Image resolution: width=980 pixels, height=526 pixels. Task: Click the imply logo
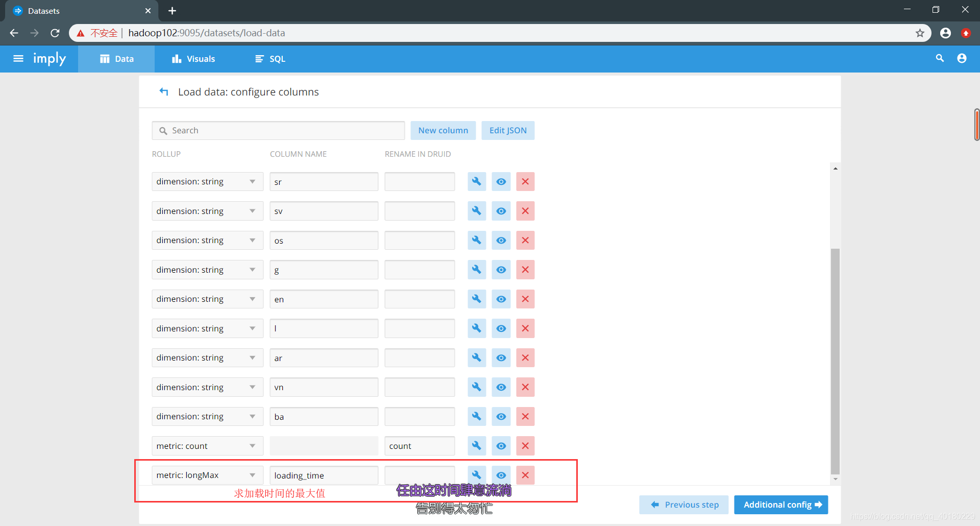[x=50, y=59]
